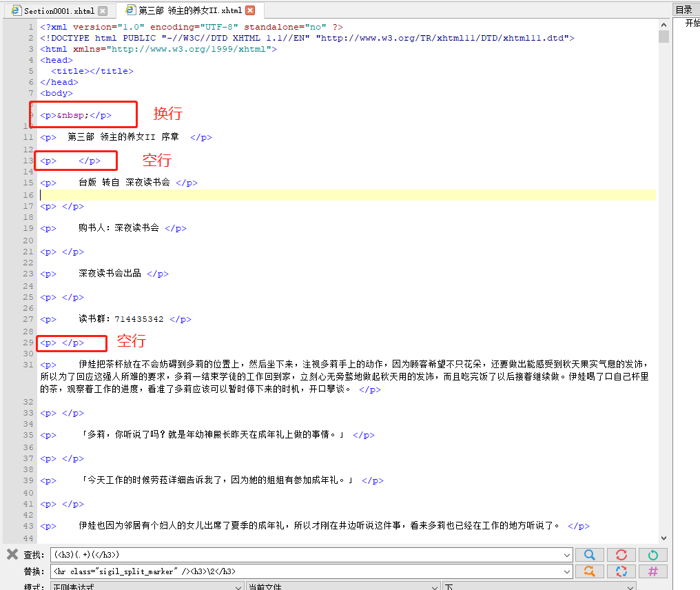Click the red Replace icon button
The height and width of the screenshot is (590, 700).
tap(621, 555)
